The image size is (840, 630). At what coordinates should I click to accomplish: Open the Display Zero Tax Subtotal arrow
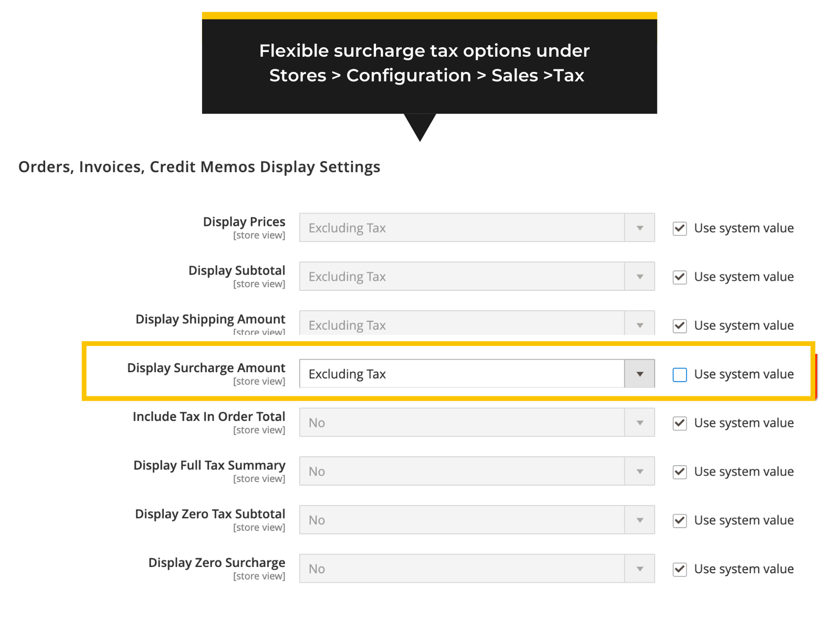tap(639, 520)
